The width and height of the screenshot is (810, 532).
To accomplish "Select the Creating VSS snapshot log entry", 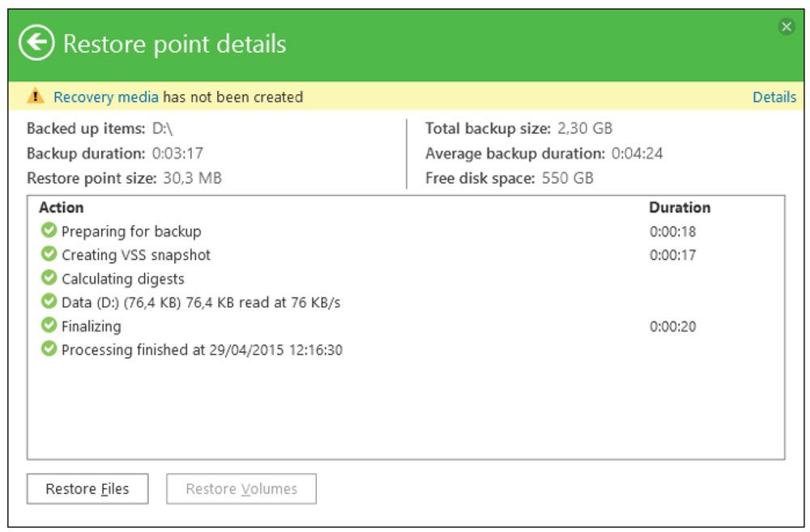I will tap(136, 255).
